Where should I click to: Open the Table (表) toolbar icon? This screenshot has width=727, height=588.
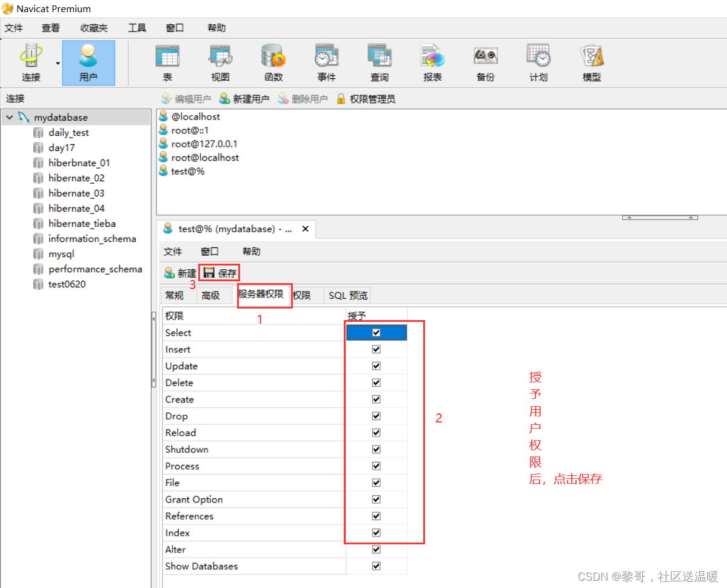tap(167, 62)
